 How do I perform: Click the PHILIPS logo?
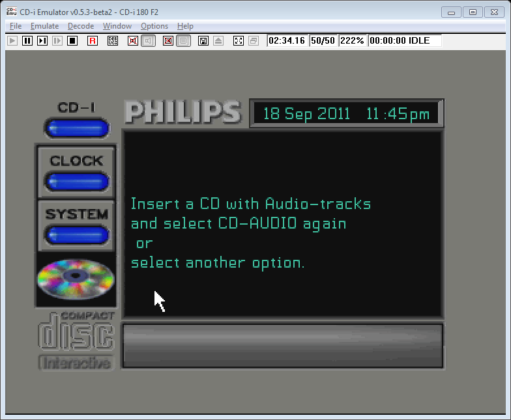[x=182, y=112]
